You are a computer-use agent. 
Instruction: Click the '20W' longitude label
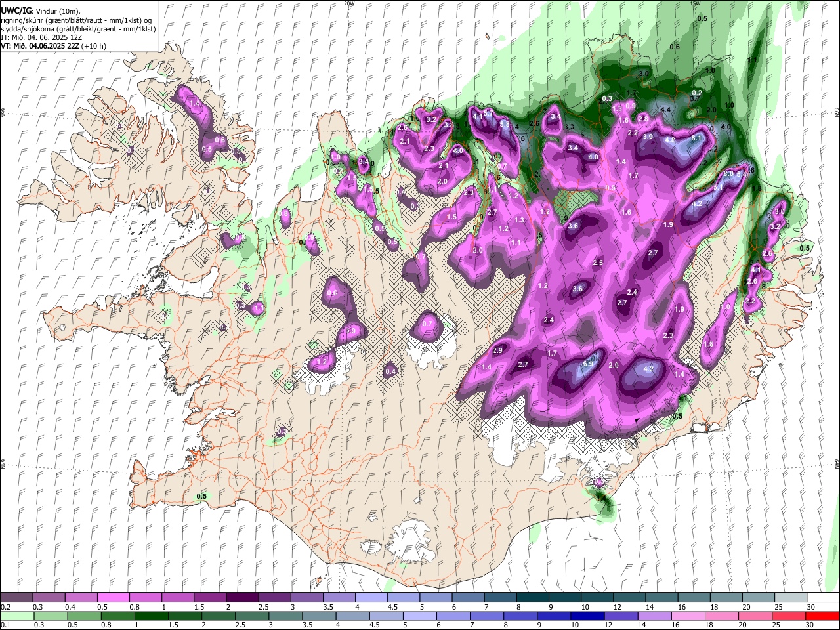click(349, 3)
